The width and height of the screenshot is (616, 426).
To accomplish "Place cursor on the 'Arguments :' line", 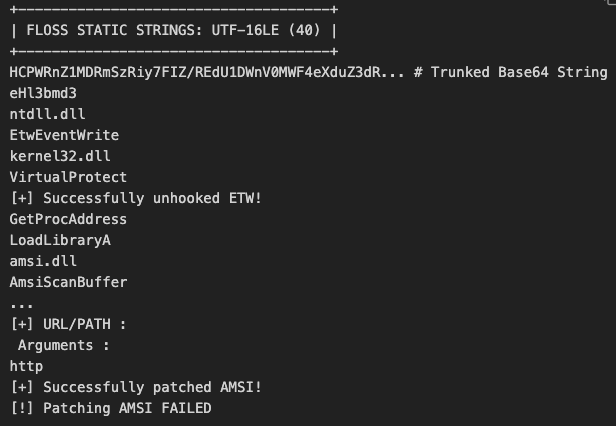I will tap(64, 345).
